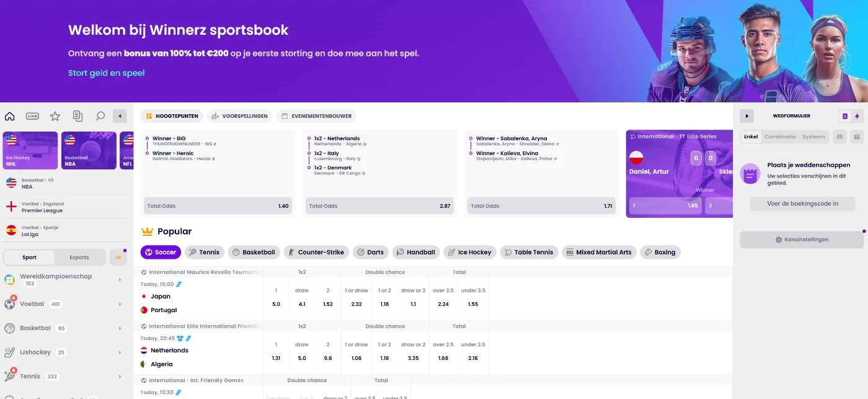Open the Evenementenbouwer tab
The width and height of the screenshot is (868, 399).
(316, 116)
